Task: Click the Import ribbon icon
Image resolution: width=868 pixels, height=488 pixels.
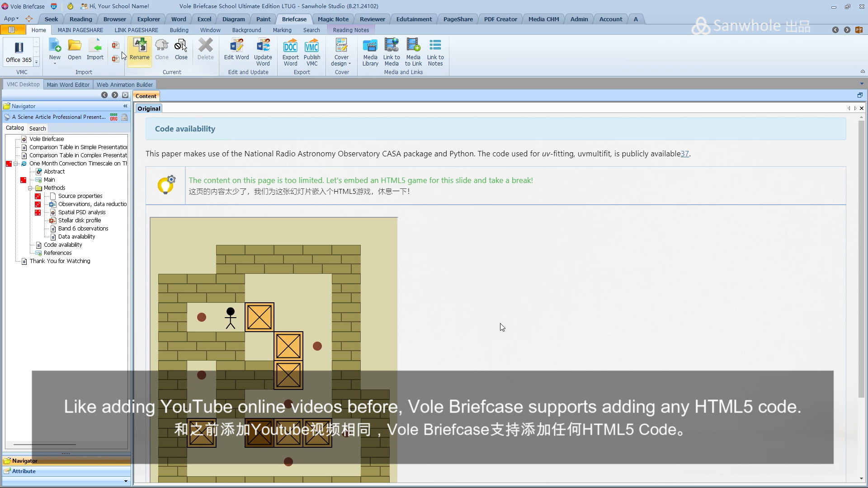Action: click(x=95, y=50)
